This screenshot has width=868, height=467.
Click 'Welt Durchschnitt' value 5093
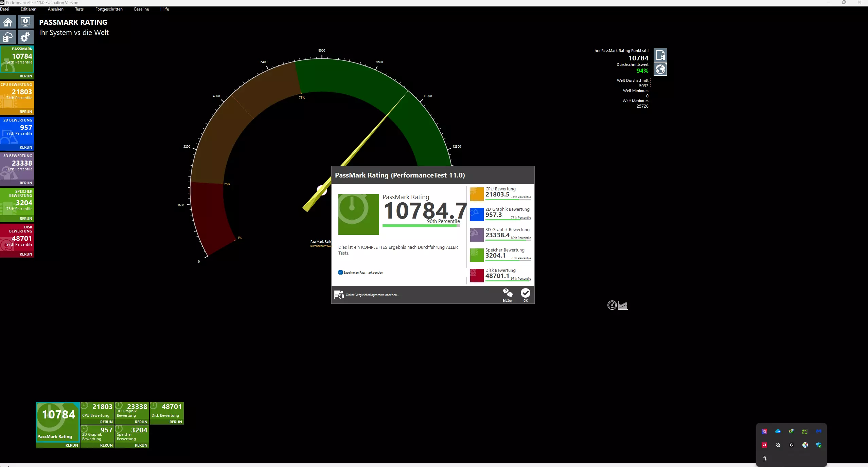(x=643, y=86)
